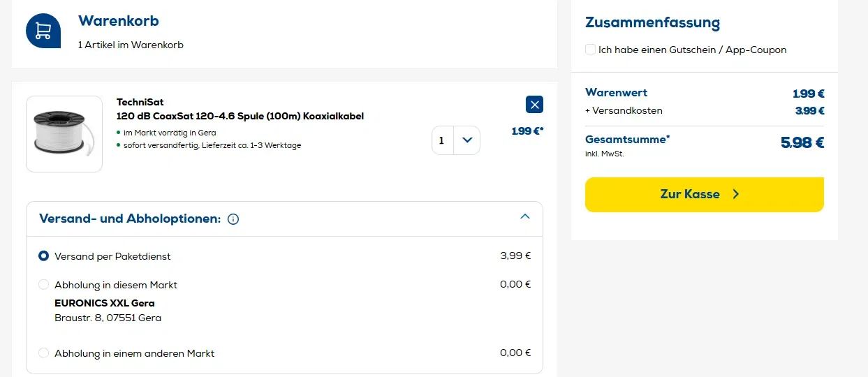Open the coaxial cable product thumbnail
The image size is (868, 377).
[64, 134]
